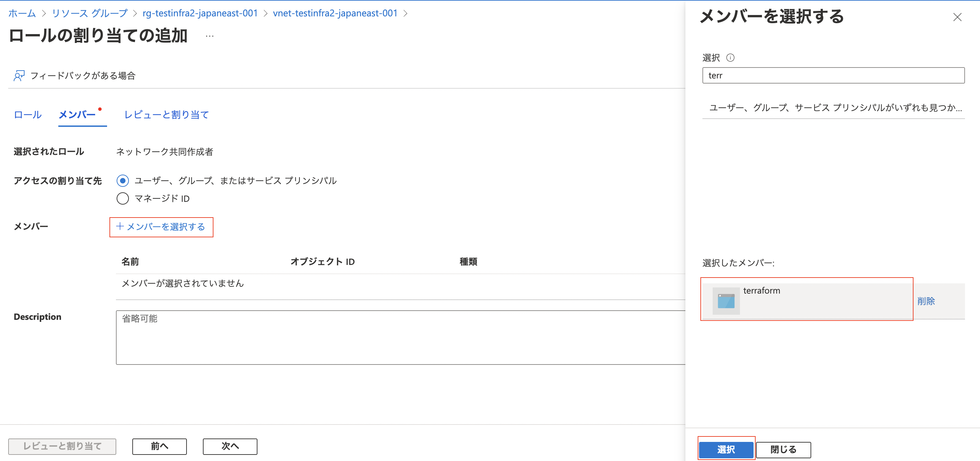This screenshot has width=980, height=461.
Task: Click the 次へ button
Action: tap(230, 446)
